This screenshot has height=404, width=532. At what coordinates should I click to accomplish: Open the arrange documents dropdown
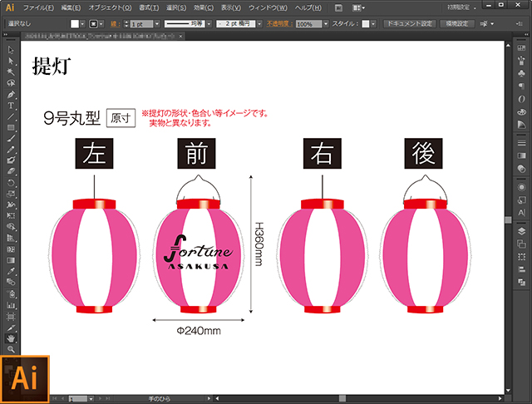tap(358, 7)
